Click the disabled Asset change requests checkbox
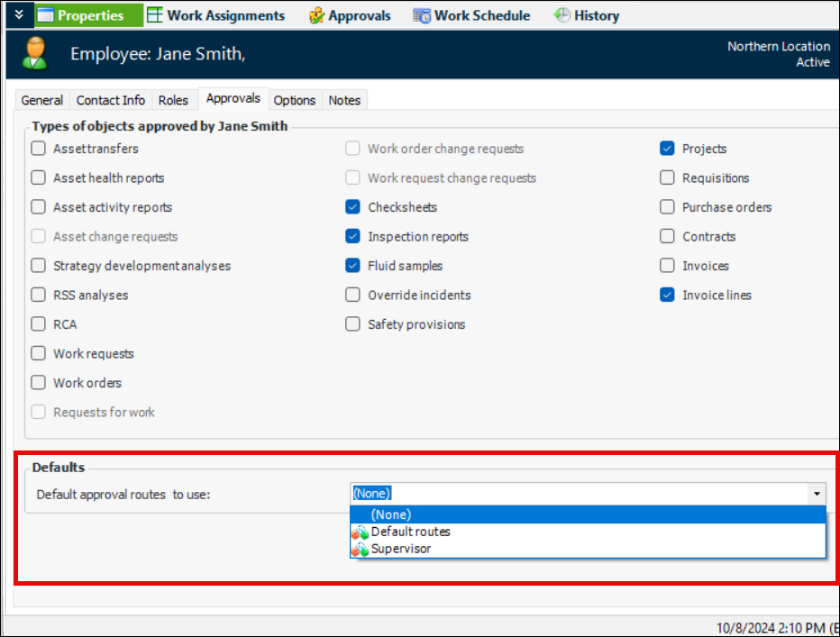Image resolution: width=840 pixels, height=637 pixels. point(38,236)
